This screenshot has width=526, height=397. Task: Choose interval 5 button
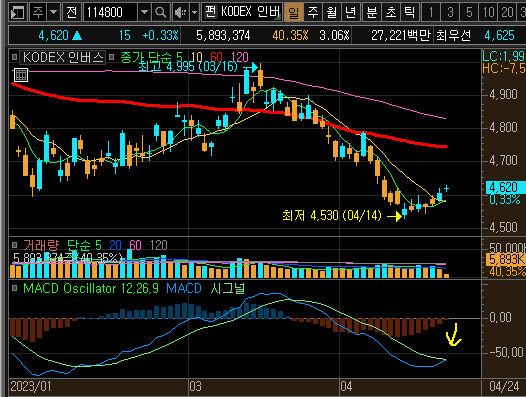[x=469, y=13]
